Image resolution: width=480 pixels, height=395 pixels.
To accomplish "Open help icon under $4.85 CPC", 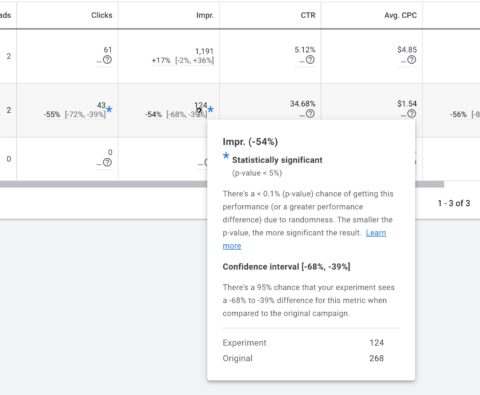I will (x=412, y=60).
